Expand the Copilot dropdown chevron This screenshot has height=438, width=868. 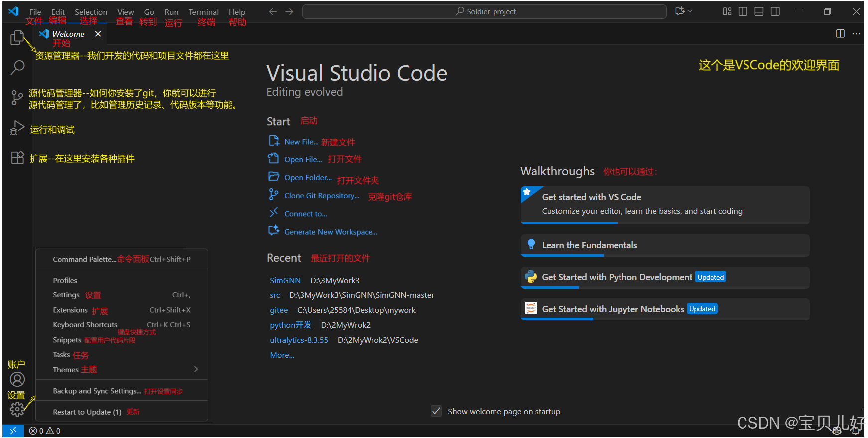(x=690, y=11)
